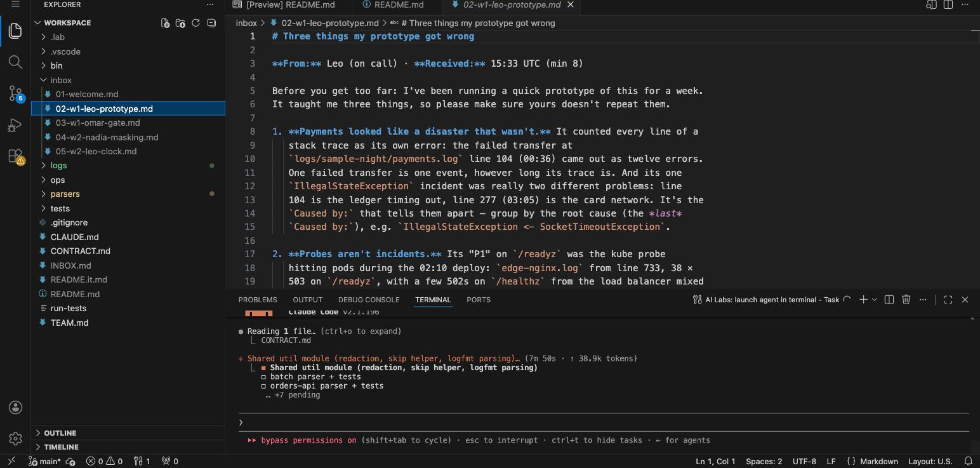Viewport: 980px width, 468px height.
Task: Click the Ln 1, Col 1 indicator
Action: pos(715,462)
